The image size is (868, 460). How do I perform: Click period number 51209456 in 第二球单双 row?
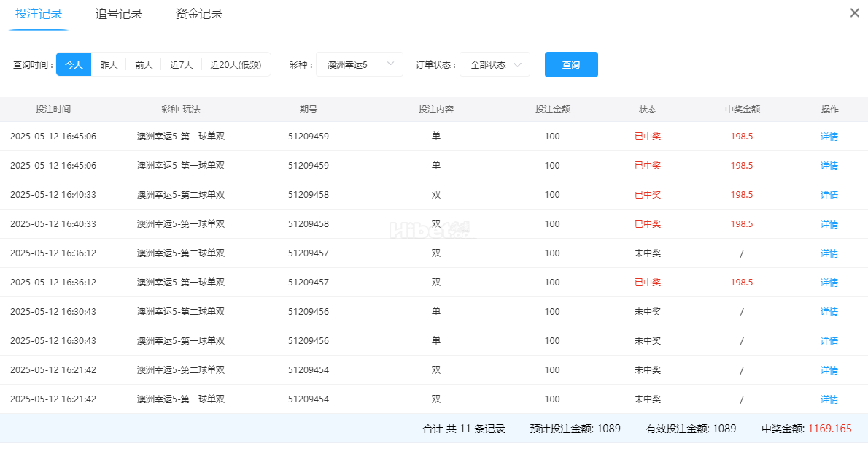(309, 312)
